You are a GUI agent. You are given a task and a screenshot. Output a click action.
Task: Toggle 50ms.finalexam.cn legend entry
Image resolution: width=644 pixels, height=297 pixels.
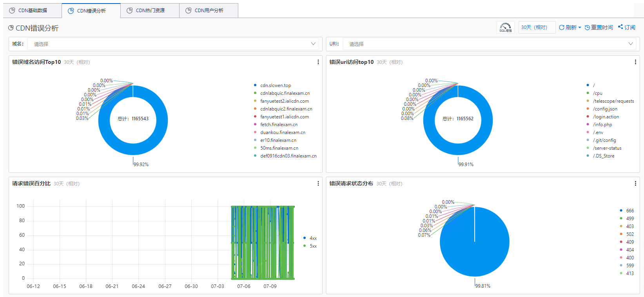tap(276, 148)
